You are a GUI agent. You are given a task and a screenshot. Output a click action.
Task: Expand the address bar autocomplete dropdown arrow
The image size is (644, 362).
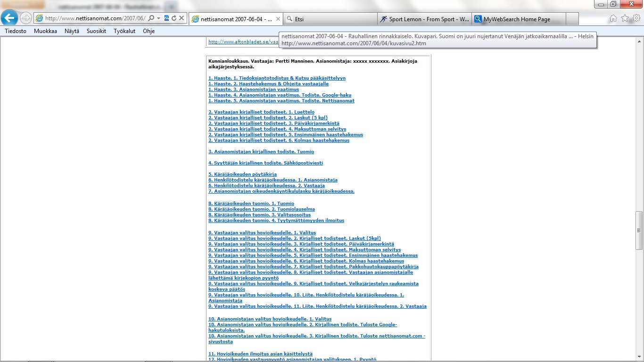tap(159, 18)
